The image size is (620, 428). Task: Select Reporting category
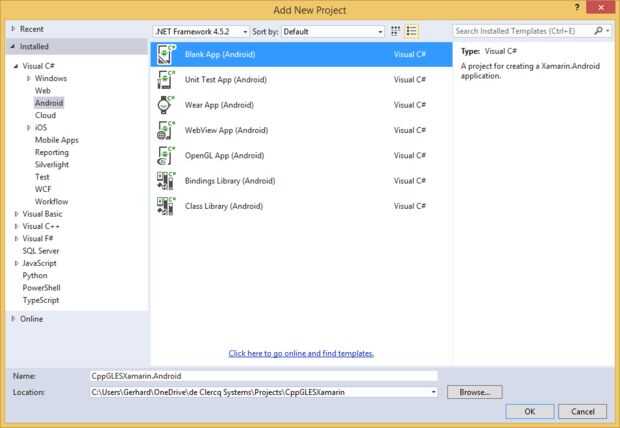click(52, 152)
